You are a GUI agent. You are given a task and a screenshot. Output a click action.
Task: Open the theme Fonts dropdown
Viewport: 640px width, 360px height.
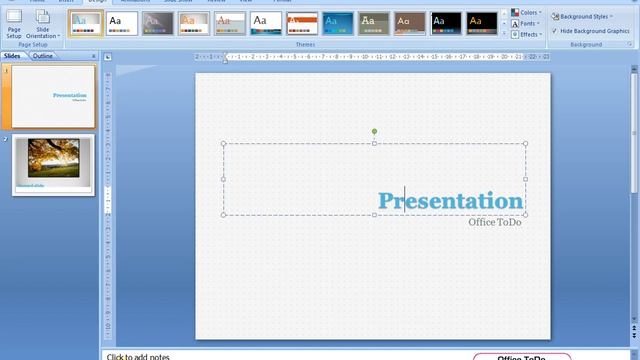click(526, 24)
